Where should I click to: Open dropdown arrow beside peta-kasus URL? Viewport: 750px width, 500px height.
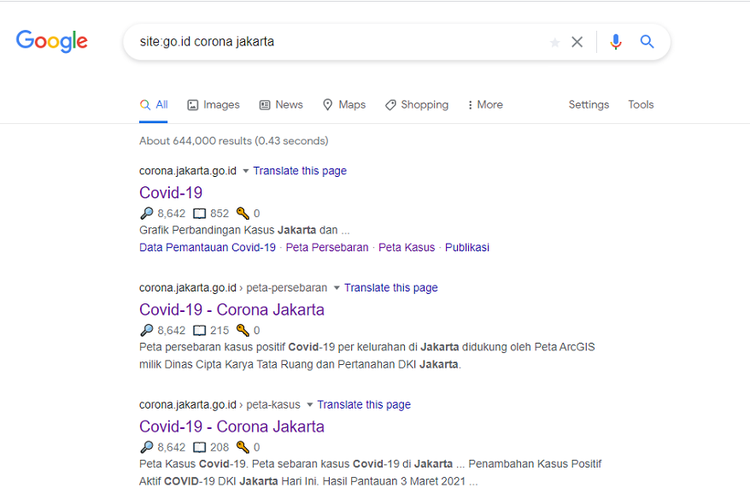[310, 405]
